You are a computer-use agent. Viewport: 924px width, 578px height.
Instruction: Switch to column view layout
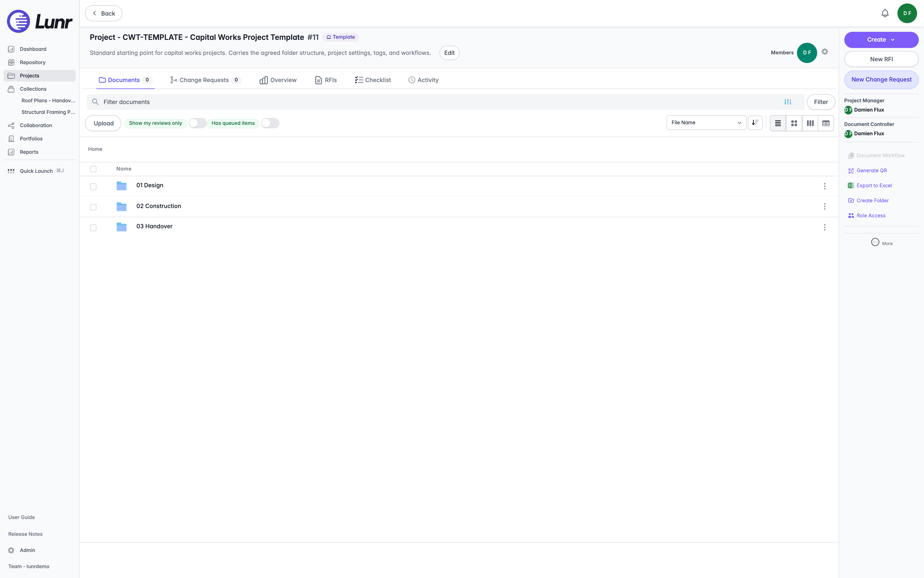(x=810, y=123)
